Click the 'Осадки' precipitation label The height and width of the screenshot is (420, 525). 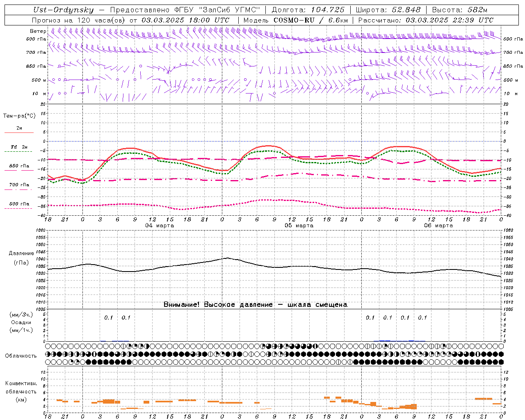click(21, 322)
